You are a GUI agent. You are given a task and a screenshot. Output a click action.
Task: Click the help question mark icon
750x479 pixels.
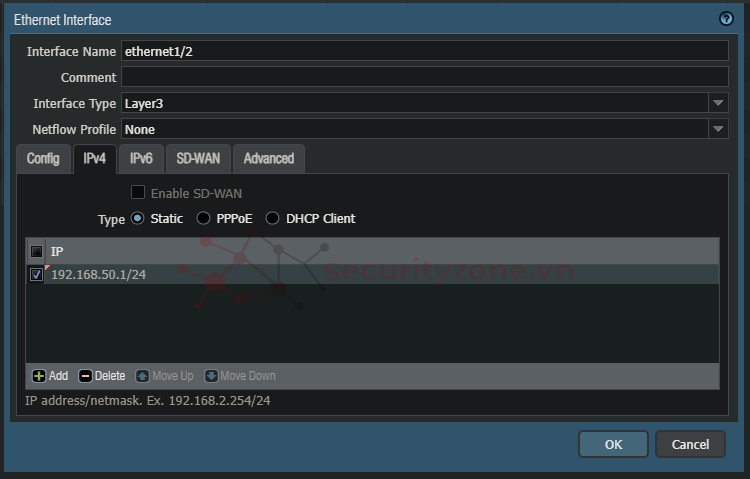click(x=726, y=19)
